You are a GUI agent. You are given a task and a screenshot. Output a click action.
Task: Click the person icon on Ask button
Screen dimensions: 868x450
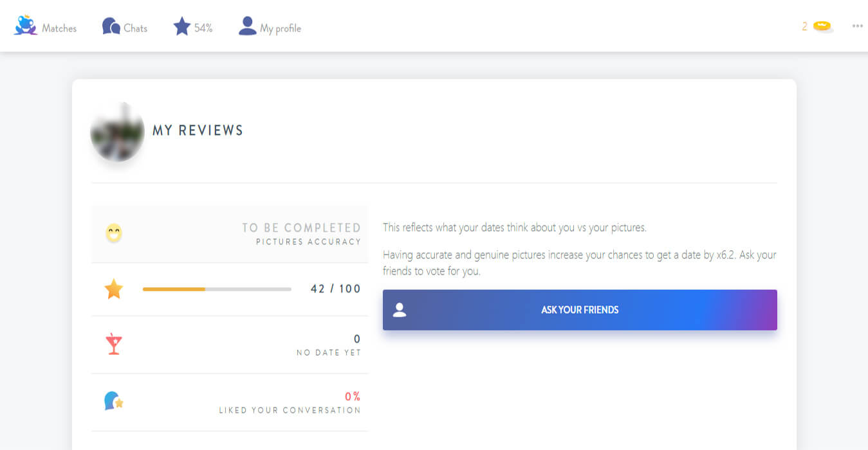tap(400, 310)
